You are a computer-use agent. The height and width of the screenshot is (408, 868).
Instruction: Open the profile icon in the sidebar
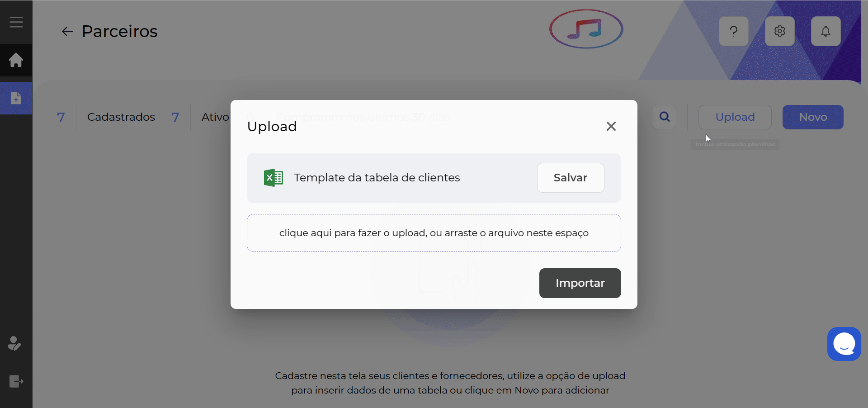[14, 344]
